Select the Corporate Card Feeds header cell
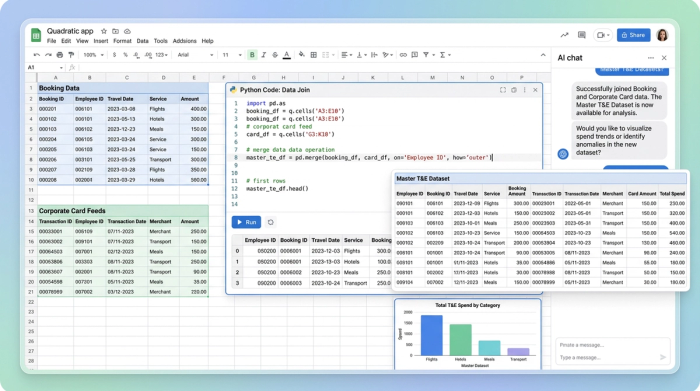 (122, 211)
